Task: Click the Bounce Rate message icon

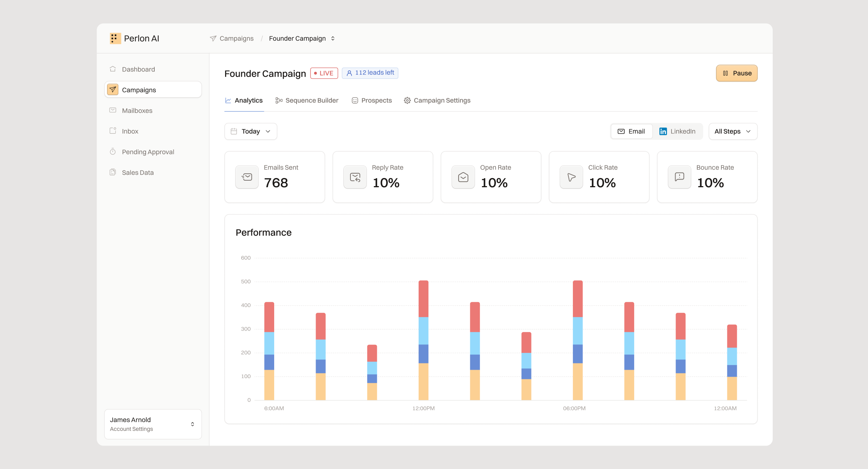Action: tap(680, 177)
